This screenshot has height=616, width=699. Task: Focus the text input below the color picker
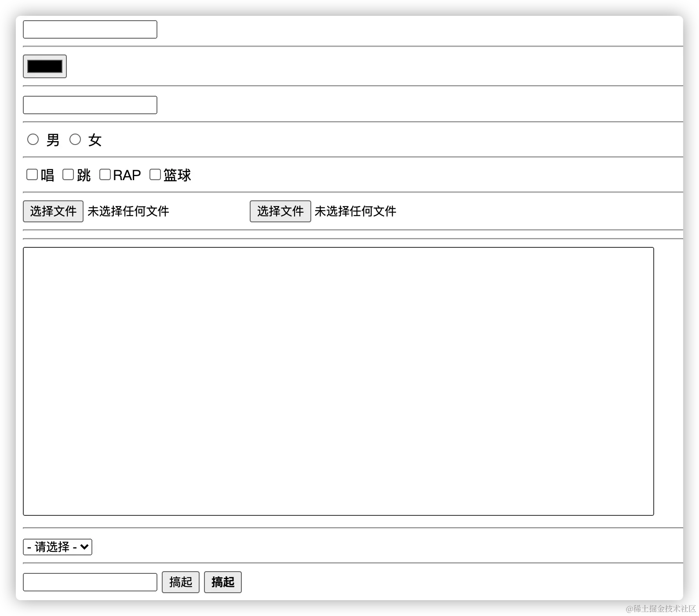90,105
